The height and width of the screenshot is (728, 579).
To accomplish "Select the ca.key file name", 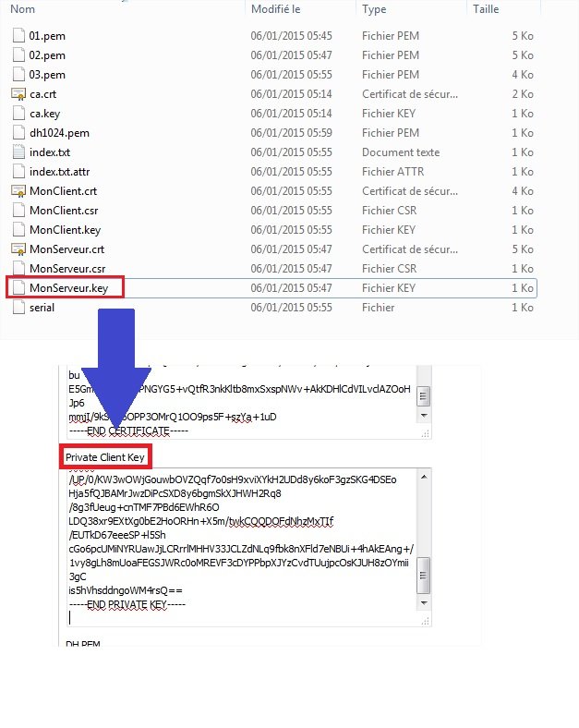I will point(44,114).
